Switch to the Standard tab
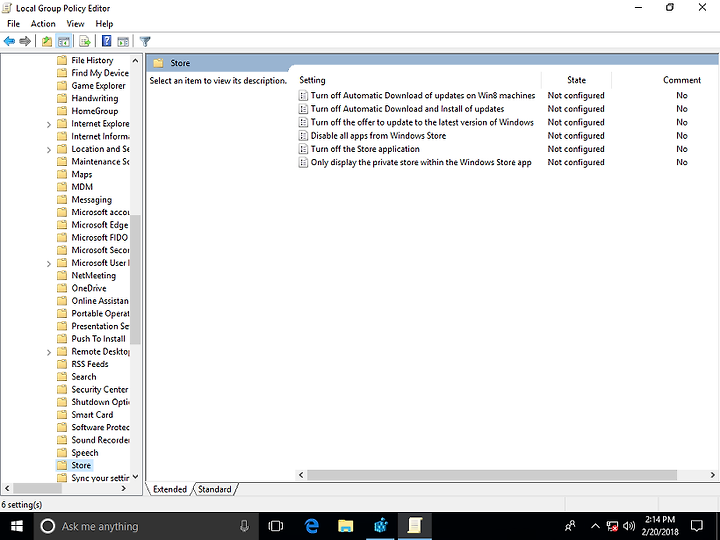Image resolution: width=720 pixels, height=540 pixels. click(214, 489)
